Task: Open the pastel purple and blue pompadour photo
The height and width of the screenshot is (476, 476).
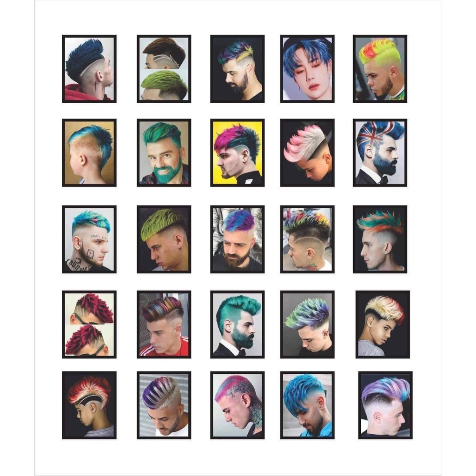Action: (x=385, y=405)
